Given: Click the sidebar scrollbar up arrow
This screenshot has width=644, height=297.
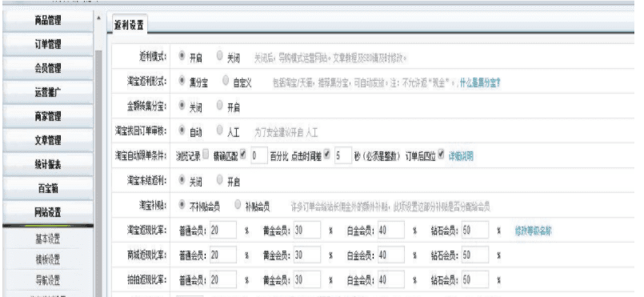Looking at the screenshot, I should pyautogui.click(x=98, y=18).
